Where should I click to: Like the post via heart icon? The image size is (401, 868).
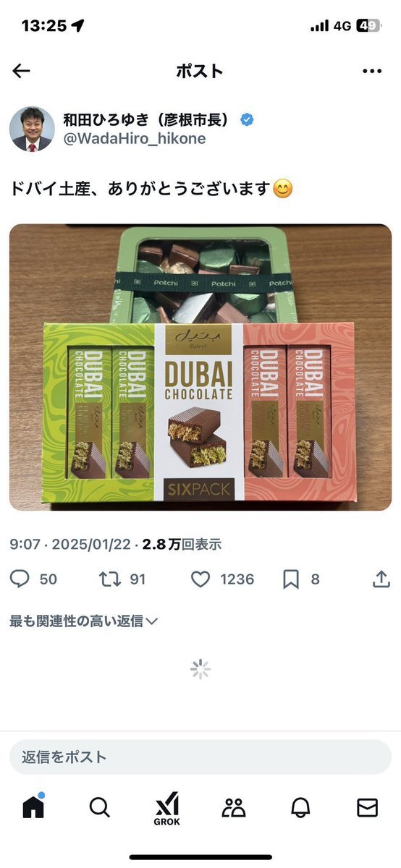[x=200, y=579]
